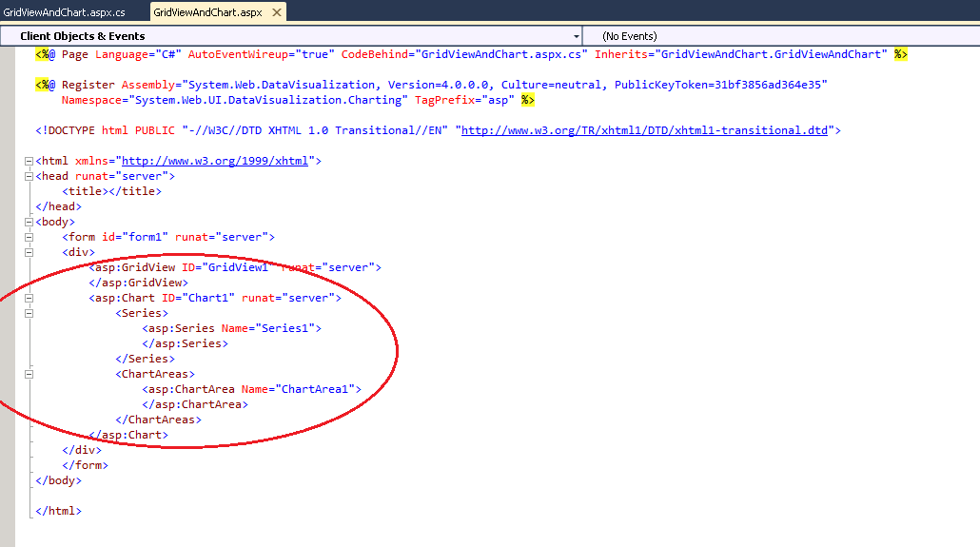The height and width of the screenshot is (547, 980).
Task: Click the </div> closing tag
Action: pos(82,450)
